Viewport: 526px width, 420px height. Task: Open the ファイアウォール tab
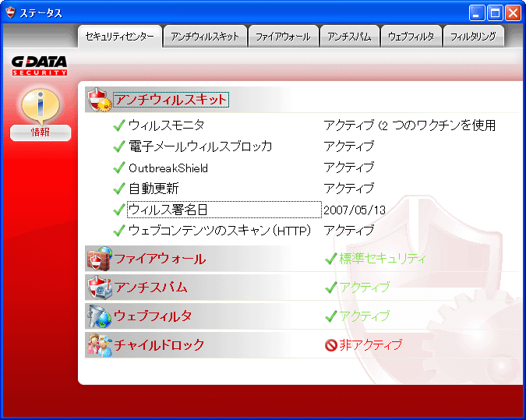coord(283,36)
